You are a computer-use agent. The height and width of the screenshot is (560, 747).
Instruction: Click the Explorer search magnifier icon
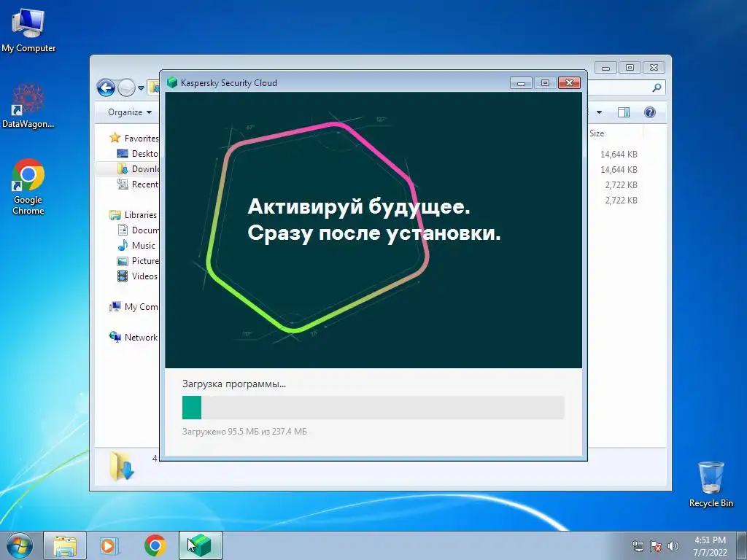(657, 87)
